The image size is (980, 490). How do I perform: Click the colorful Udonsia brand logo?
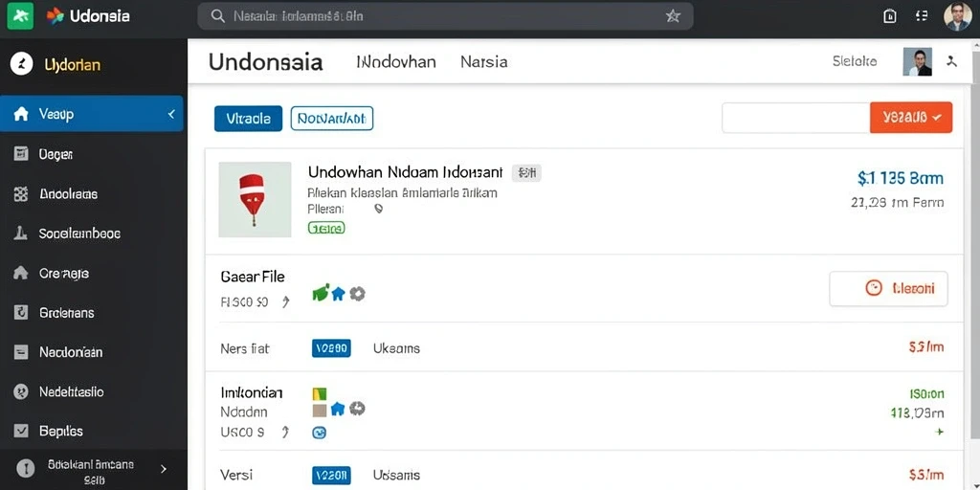tap(55, 16)
